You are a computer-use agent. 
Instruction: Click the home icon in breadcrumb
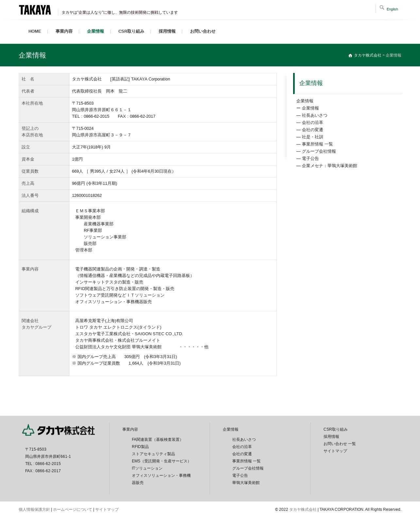[350, 56]
